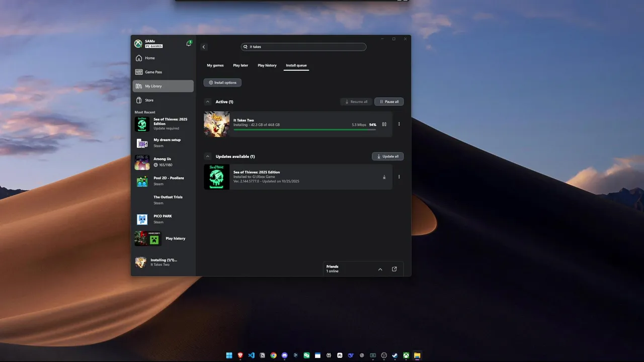
Task: Click the search field containing 'it takes'
Action: (303, 47)
